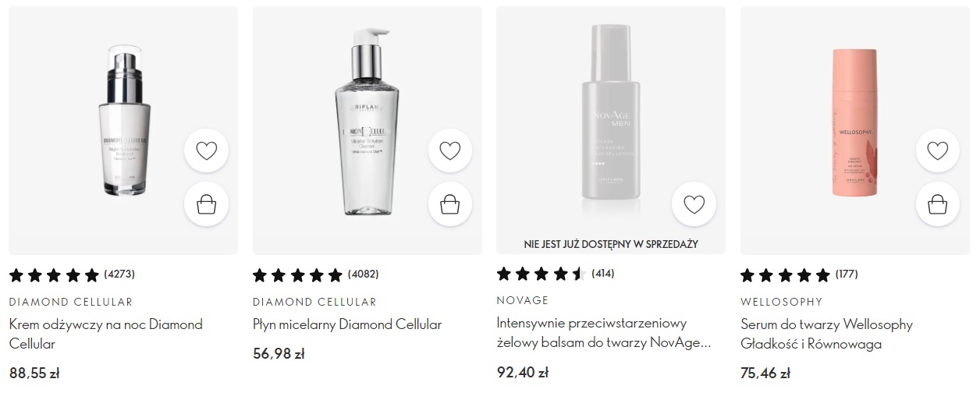This screenshot has width=980, height=393.
Task: Favorite the Płyn micelarny Diamond Cellular
Action: pyautogui.click(x=450, y=150)
